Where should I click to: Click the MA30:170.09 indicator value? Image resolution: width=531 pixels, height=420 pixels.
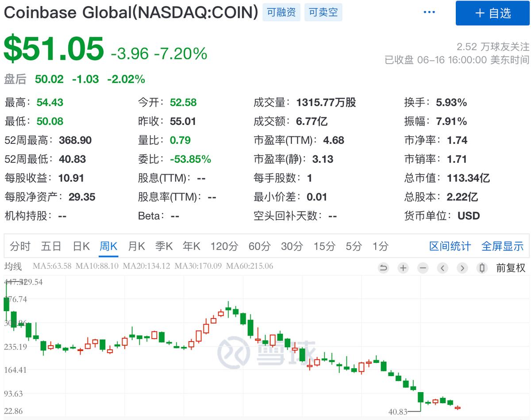[x=198, y=266]
